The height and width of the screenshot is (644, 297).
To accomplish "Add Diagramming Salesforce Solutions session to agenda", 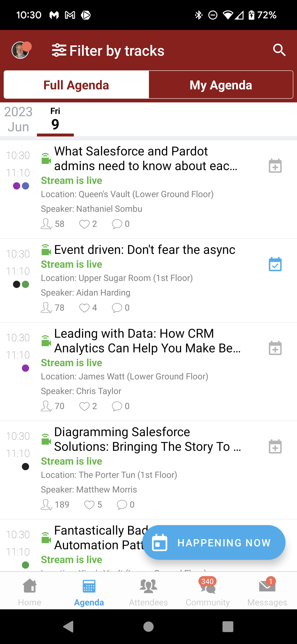I will pyautogui.click(x=275, y=446).
